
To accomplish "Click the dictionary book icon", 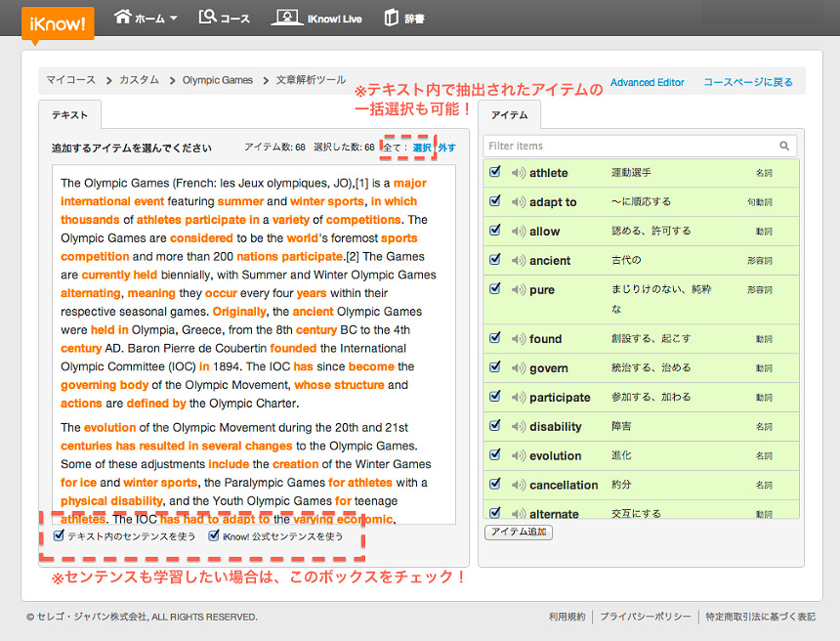I will pos(392,18).
